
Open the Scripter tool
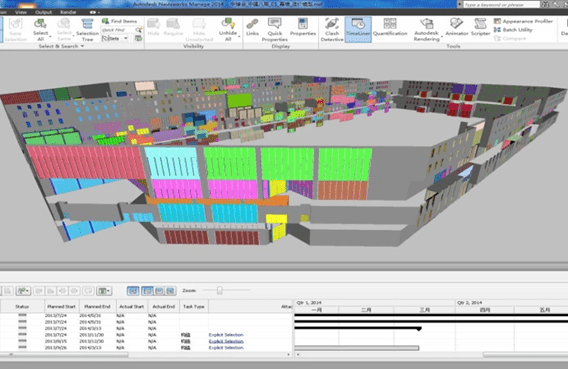point(481,28)
